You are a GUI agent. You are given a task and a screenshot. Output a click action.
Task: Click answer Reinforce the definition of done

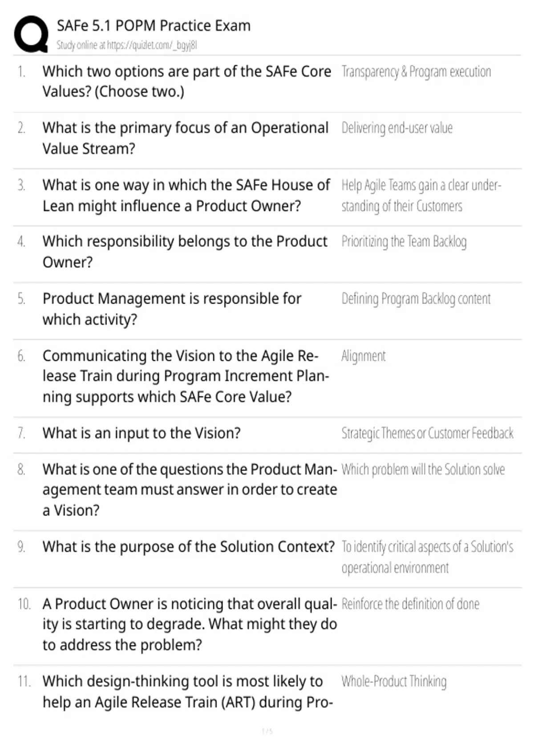click(x=411, y=604)
